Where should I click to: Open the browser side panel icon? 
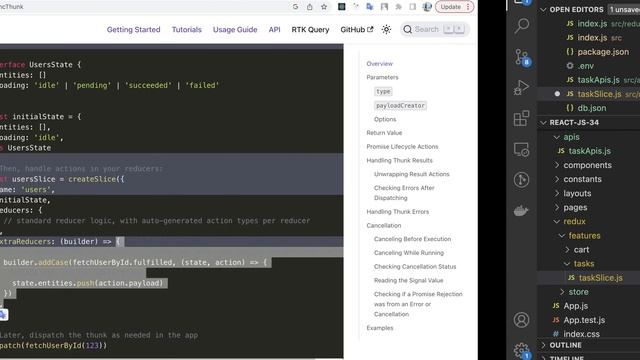[413, 7]
